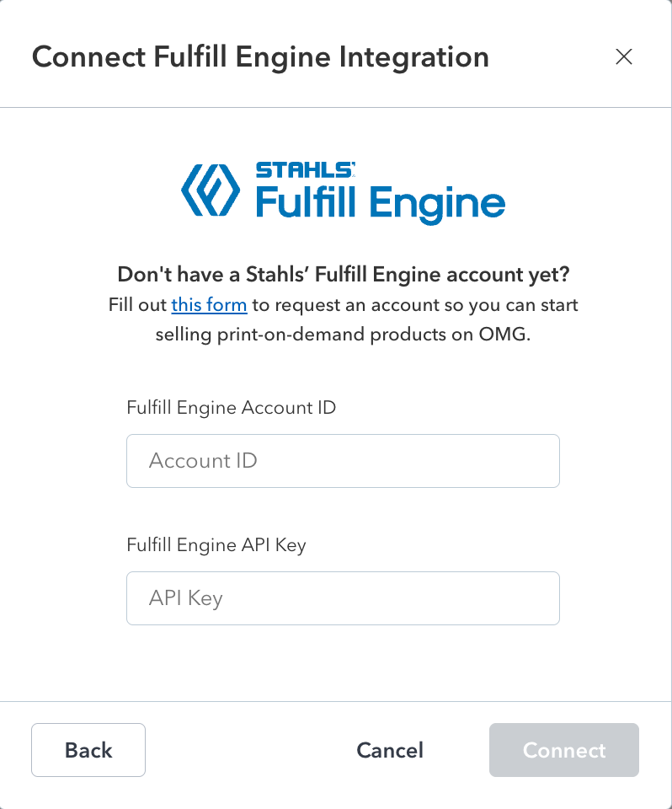The height and width of the screenshot is (809, 672).
Task: Go back with the Back button
Action: pyautogui.click(x=88, y=750)
